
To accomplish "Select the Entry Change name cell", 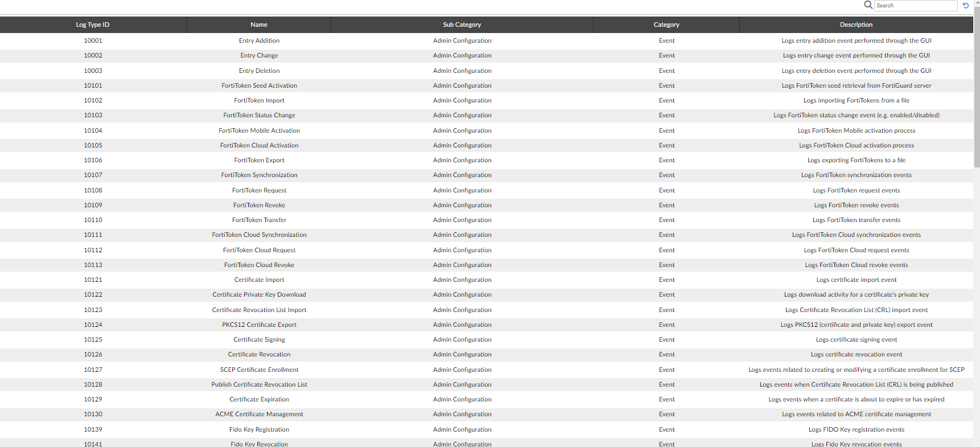I will (259, 55).
